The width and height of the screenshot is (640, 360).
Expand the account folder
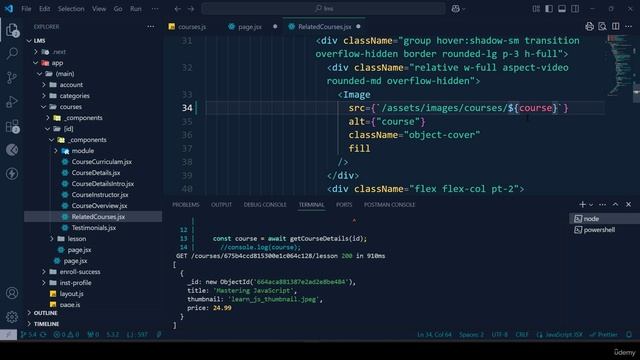click(x=44, y=85)
